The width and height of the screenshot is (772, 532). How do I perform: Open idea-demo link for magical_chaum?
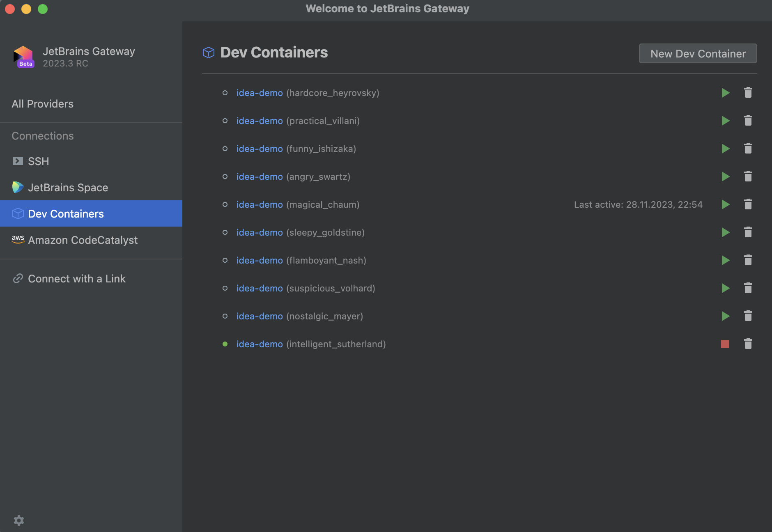coord(260,204)
